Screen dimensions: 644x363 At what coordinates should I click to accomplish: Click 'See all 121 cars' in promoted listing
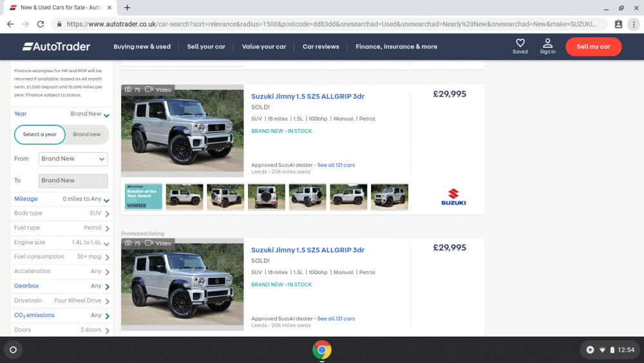(336, 319)
